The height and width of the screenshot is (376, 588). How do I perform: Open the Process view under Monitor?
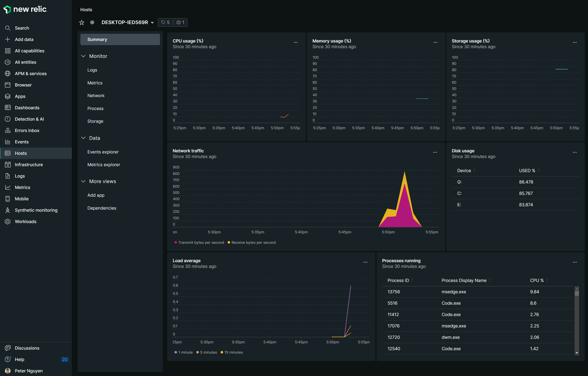[95, 109]
